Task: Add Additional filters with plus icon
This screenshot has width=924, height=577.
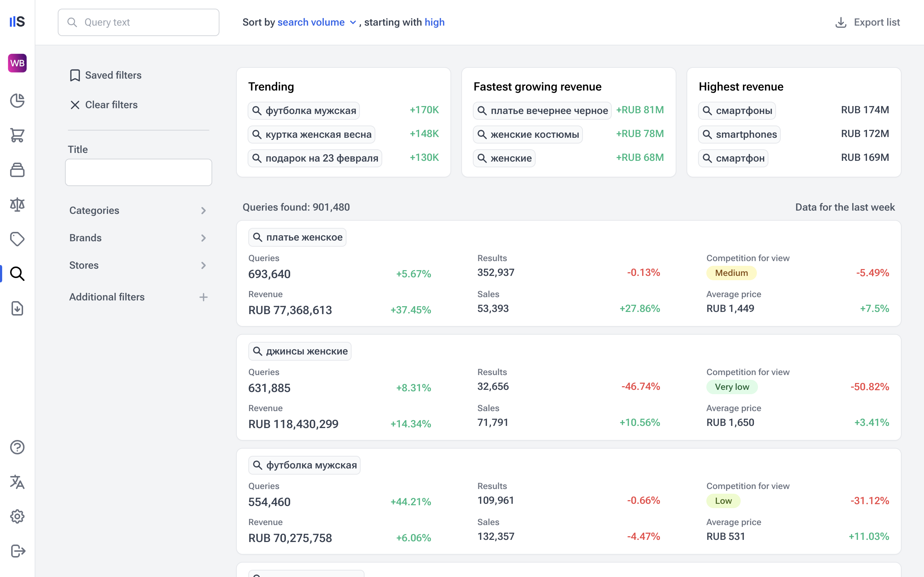Action: [x=204, y=297]
